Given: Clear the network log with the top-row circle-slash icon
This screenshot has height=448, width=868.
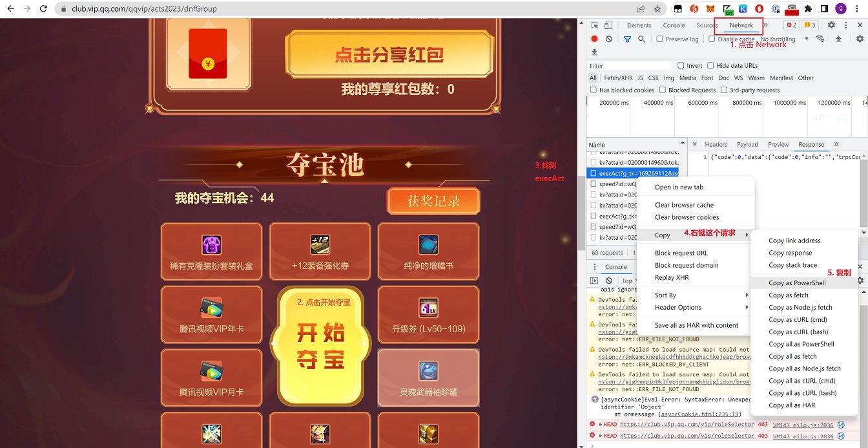Looking at the screenshot, I should tap(609, 39).
